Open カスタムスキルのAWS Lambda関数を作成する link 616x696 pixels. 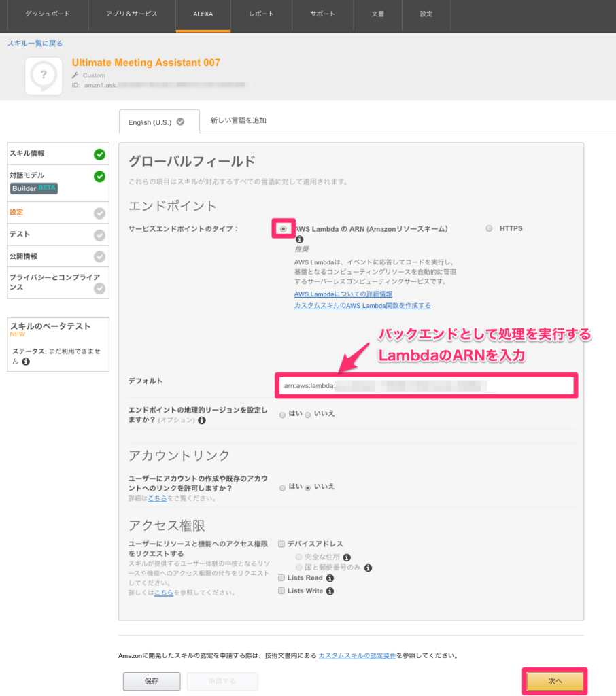click(362, 305)
